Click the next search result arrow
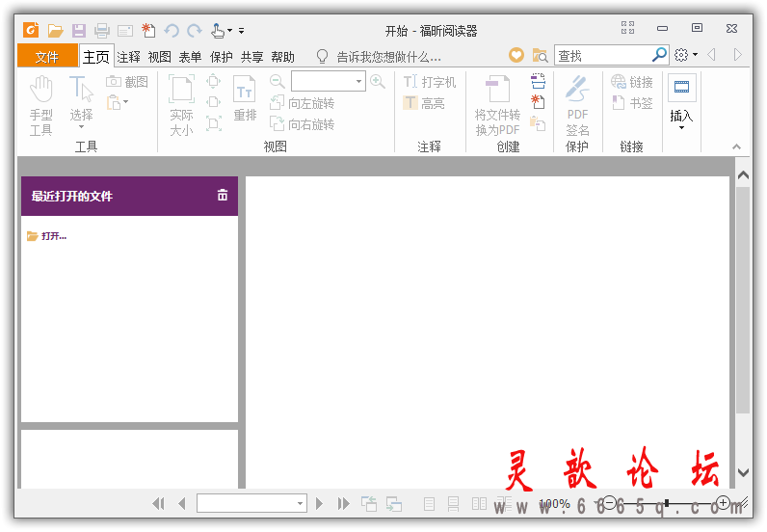Screen dimensions: 767x532 [738, 54]
